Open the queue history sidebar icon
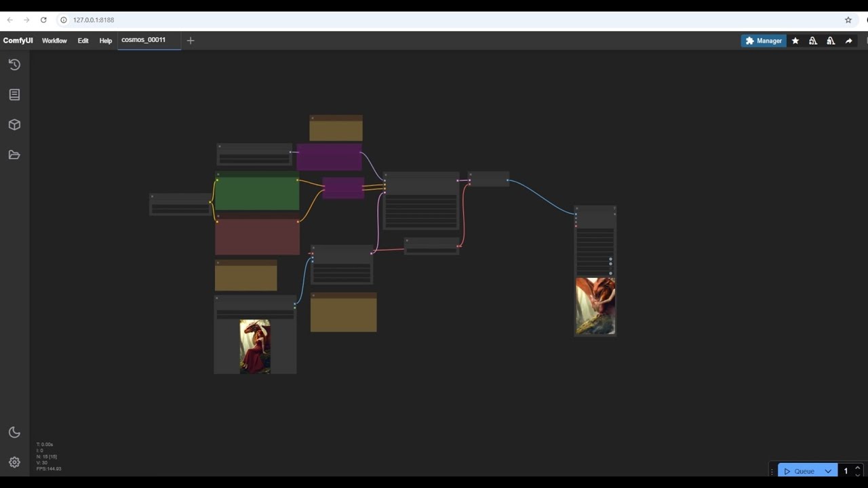The width and height of the screenshot is (868, 488). click(14, 64)
